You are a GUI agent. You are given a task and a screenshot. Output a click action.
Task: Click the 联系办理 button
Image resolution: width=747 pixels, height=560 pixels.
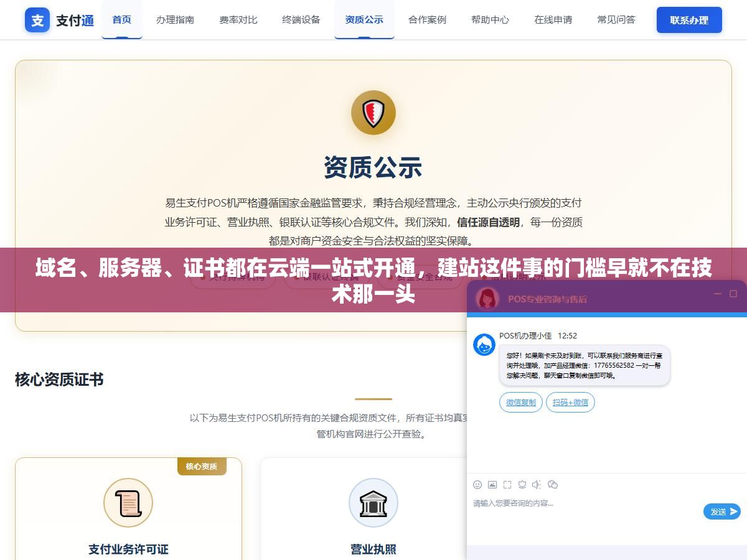pyautogui.click(x=689, y=20)
